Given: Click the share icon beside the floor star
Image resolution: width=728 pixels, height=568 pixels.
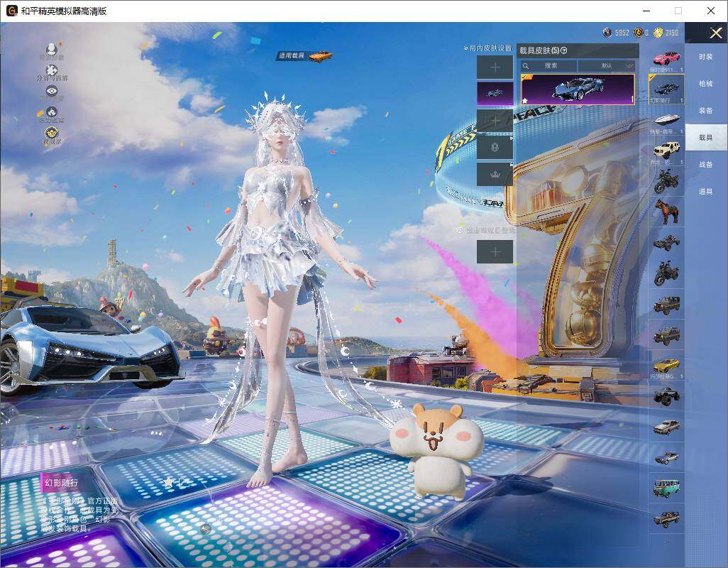Looking at the screenshot, I should [184, 482].
